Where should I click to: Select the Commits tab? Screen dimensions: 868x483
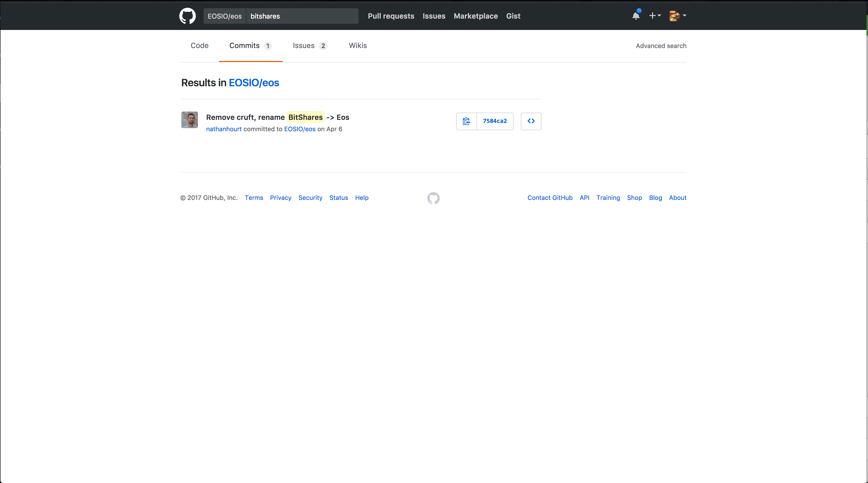tap(250, 45)
